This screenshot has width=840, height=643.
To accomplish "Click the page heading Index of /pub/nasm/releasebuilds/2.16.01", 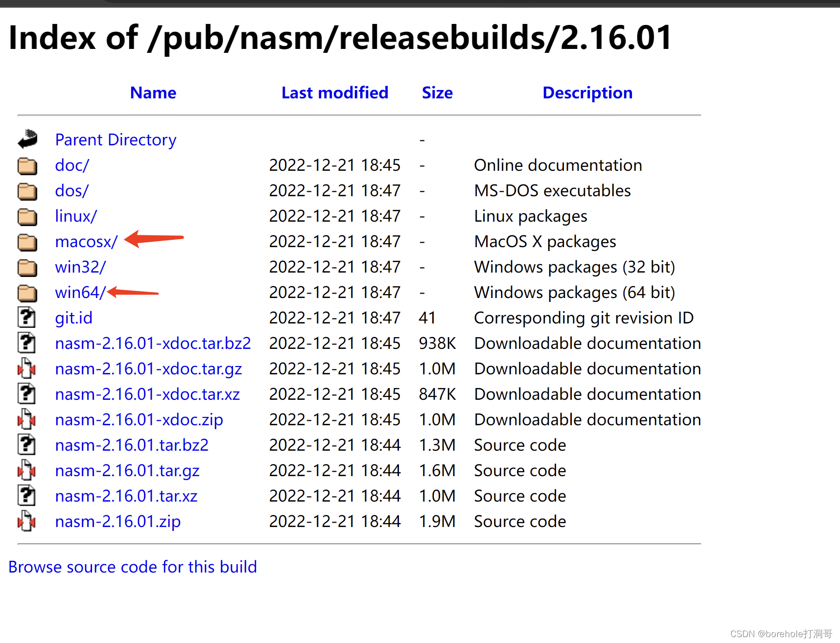I will point(340,38).
